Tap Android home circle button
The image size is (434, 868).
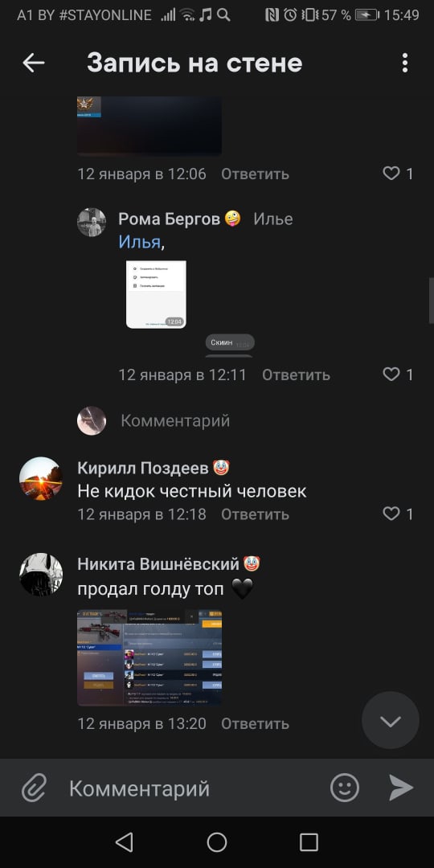(217, 842)
